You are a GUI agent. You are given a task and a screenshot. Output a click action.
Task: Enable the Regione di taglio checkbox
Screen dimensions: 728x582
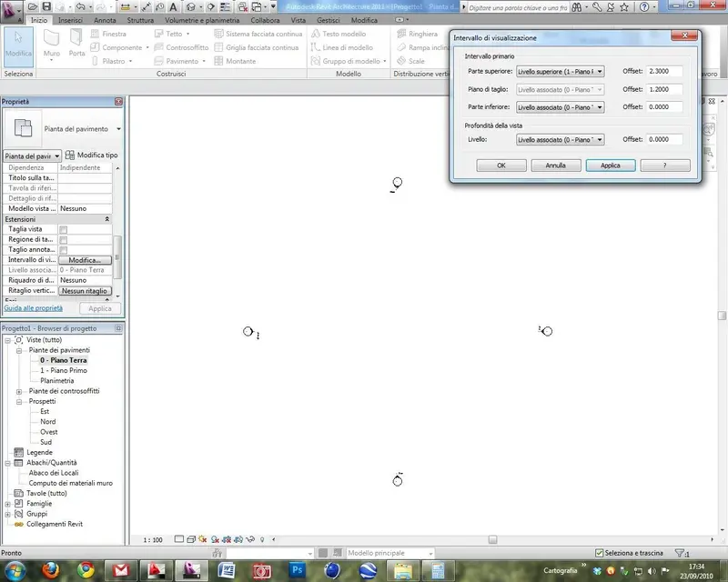pyautogui.click(x=64, y=240)
